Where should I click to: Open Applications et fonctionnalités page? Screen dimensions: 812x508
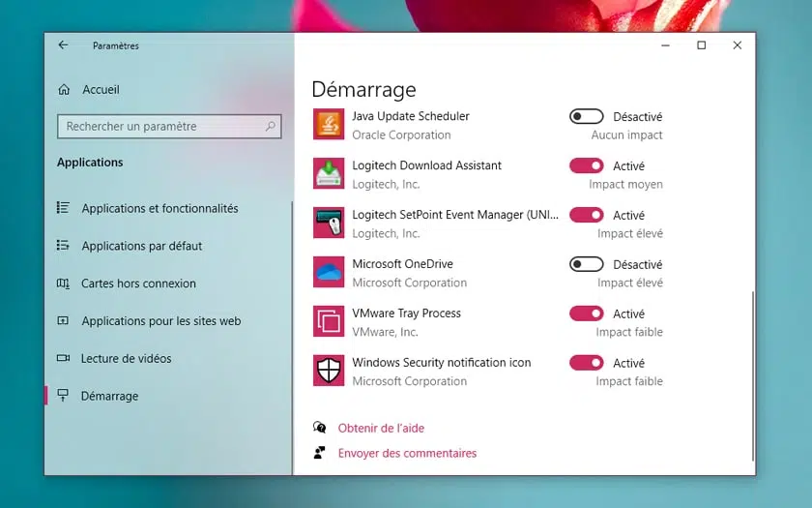(x=159, y=208)
